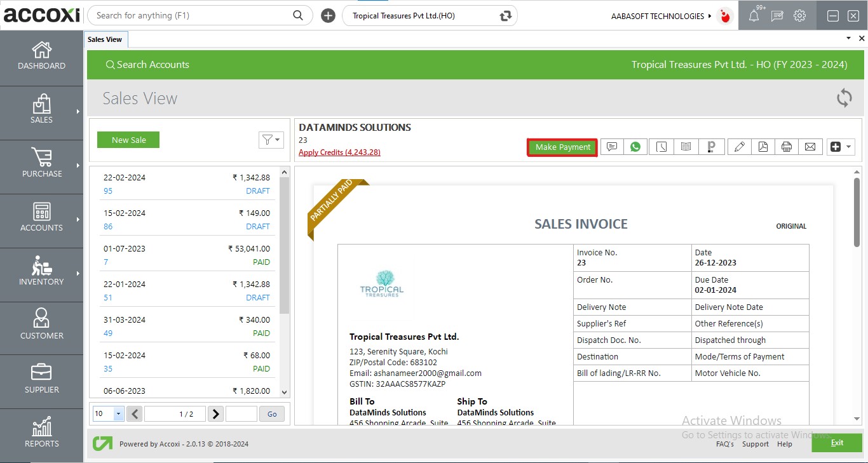
Task: Click the New Sale button
Action: pyautogui.click(x=128, y=140)
